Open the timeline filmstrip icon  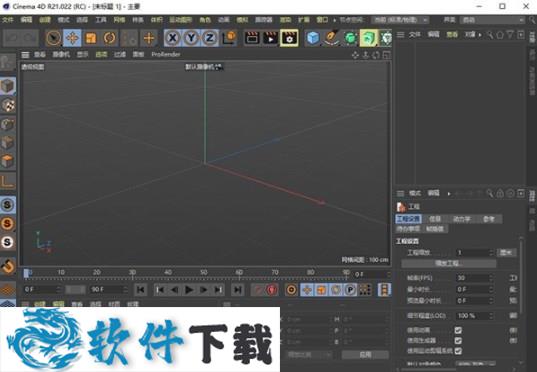coord(385,290)
